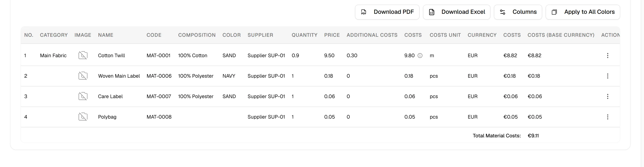The height and width of the screenshot is (167, 644).
Task: Click the COSTS UNIT column header
Action: [445, 35]
